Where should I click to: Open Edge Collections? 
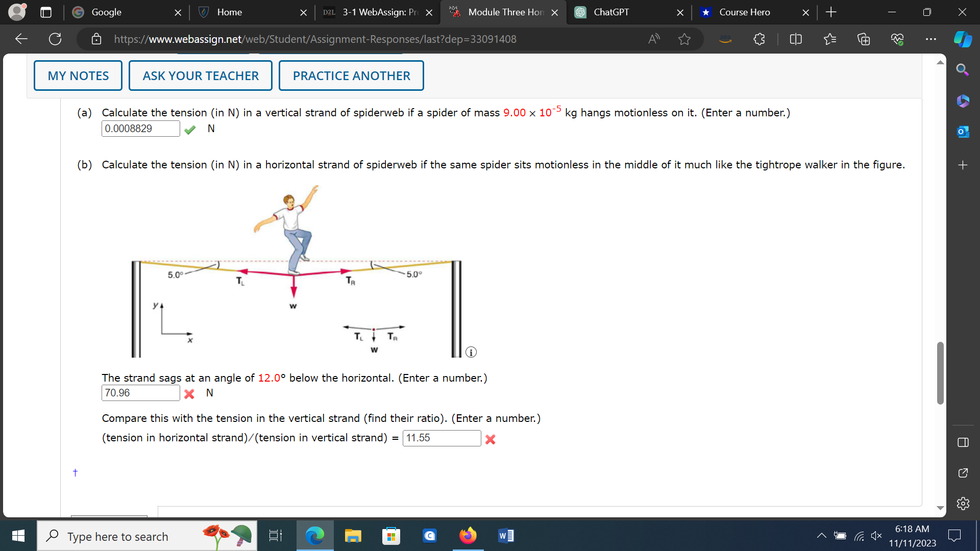pyautogui.click(x=864, y=39)
